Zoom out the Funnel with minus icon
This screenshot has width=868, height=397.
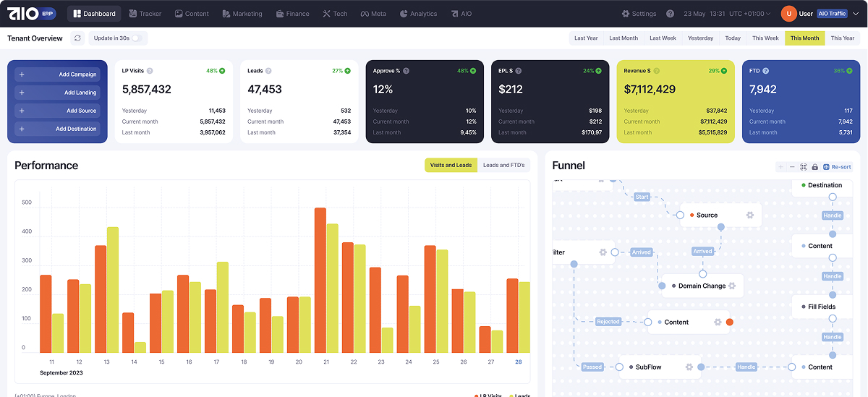[x=792, y=167]
